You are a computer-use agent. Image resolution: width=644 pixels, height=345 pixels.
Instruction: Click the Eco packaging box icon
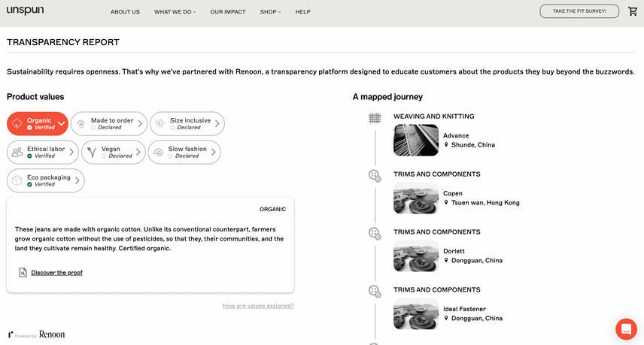(x=17, y=181)
